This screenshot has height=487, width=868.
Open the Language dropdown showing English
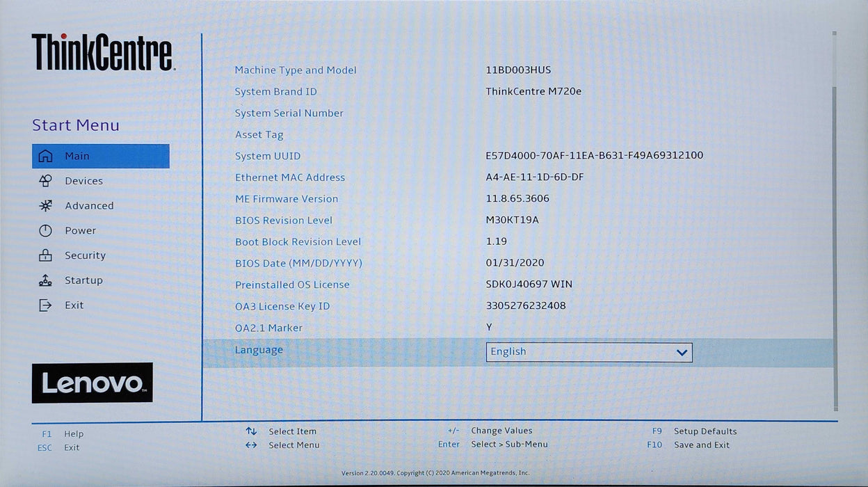(x=589, y=352)
